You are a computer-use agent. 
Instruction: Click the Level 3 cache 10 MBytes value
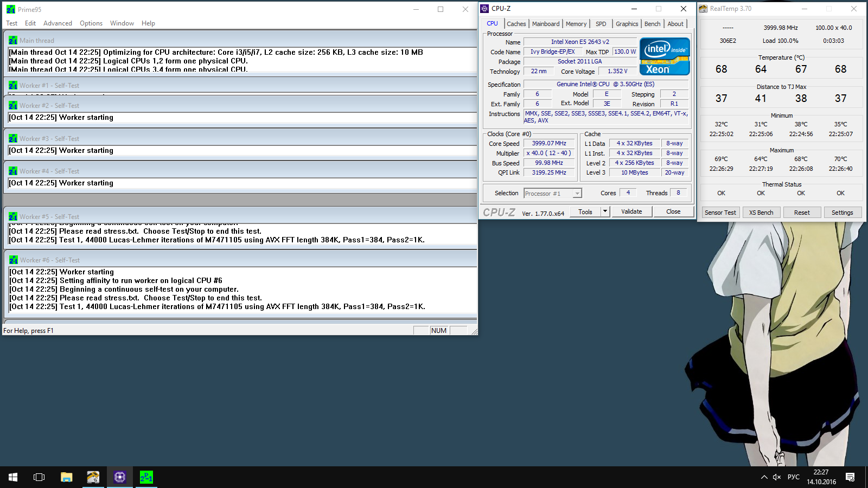point(635,172)
